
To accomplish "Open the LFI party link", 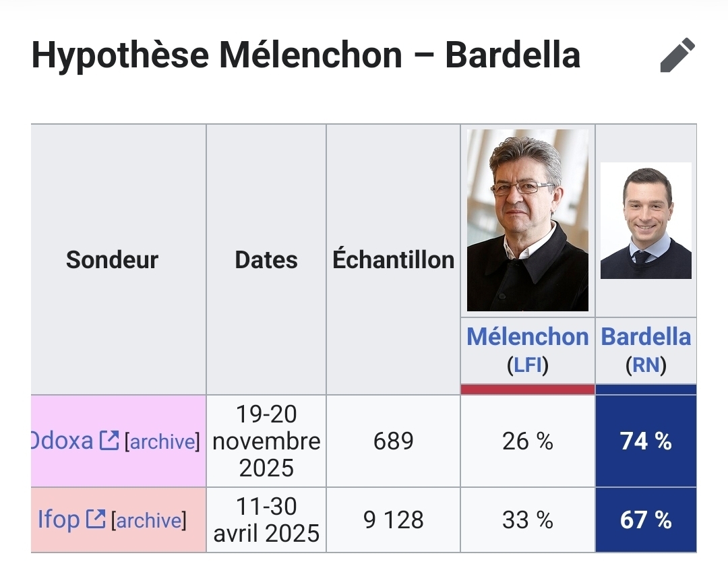I will [x=527, y=365].
